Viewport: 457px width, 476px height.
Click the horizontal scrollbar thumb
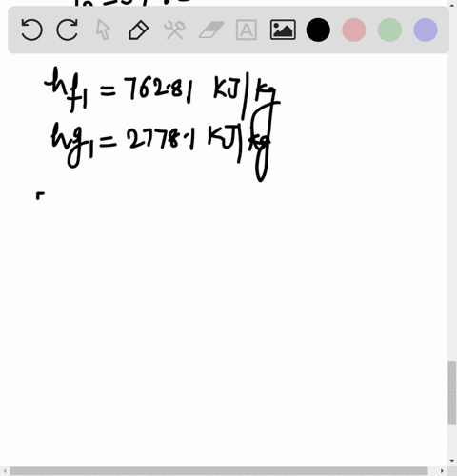pos(219,471)
